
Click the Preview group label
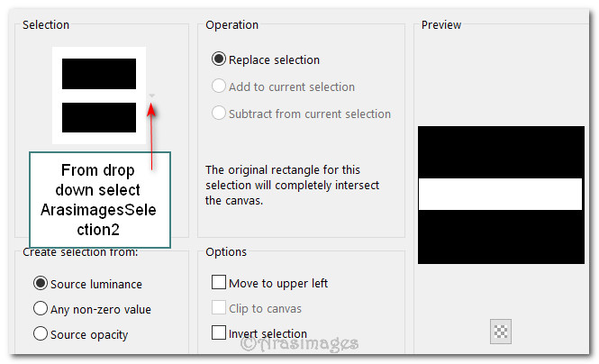click(441, 25)
